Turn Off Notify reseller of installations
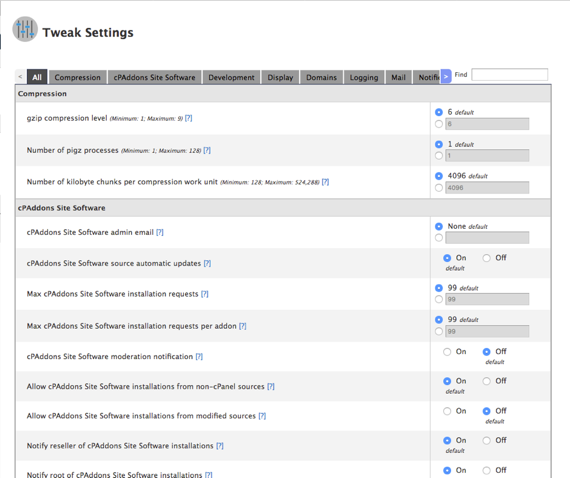 (x=486, y=441)
